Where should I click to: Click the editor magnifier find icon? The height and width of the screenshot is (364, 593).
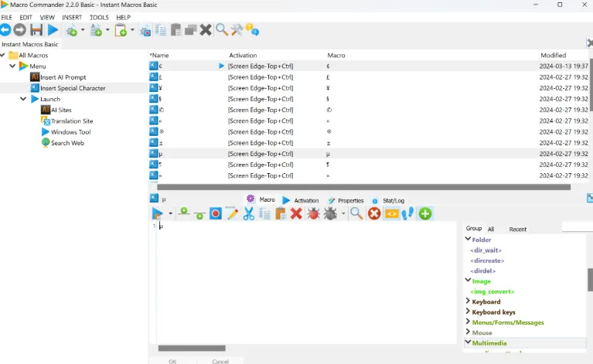356,214
